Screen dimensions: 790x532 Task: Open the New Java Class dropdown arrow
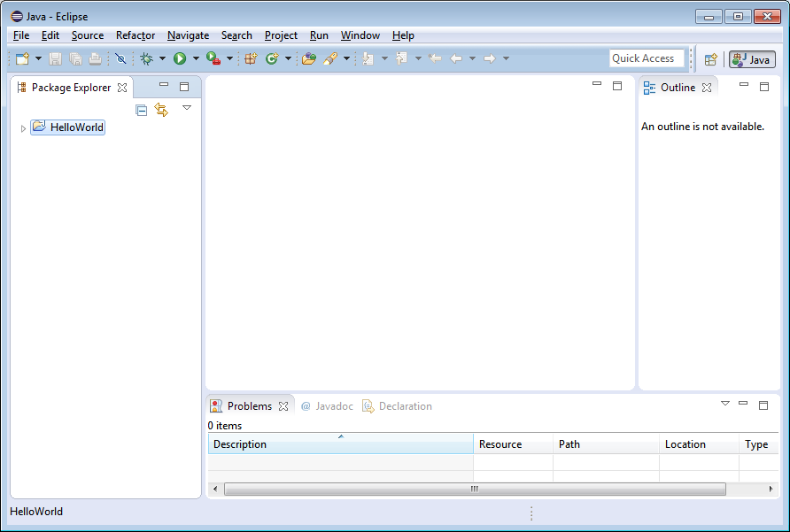(x=288, y=59)
